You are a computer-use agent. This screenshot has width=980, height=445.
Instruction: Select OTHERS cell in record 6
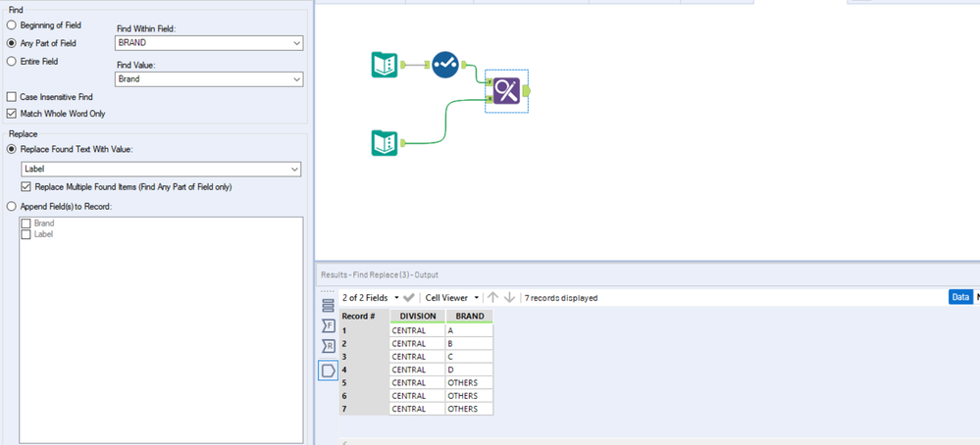coord(469,396)
